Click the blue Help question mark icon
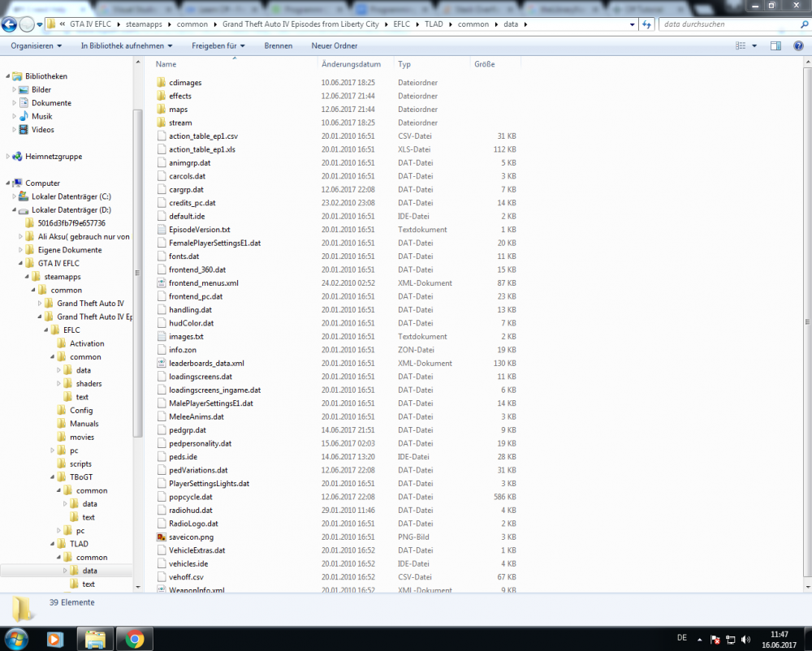 click(x=800, y=45)
